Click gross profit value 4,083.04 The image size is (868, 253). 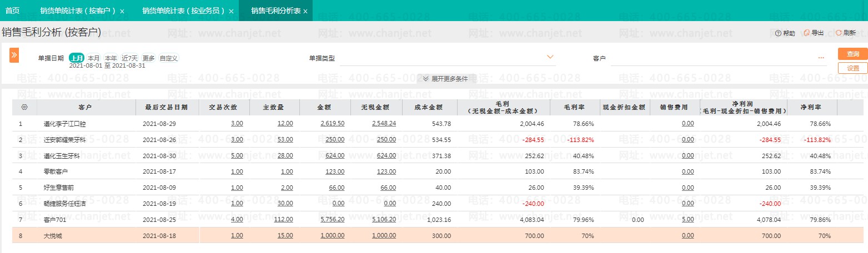coord(532,220)
